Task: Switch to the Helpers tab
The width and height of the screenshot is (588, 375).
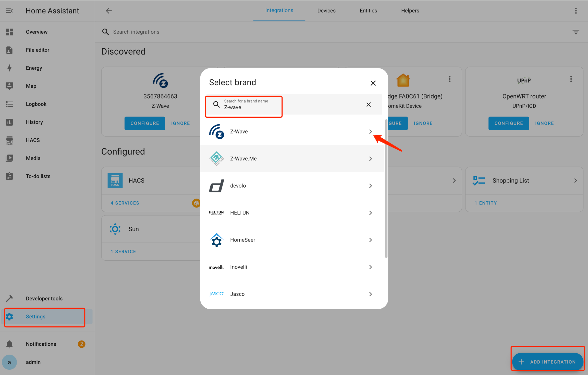Action: pos(410,11)
